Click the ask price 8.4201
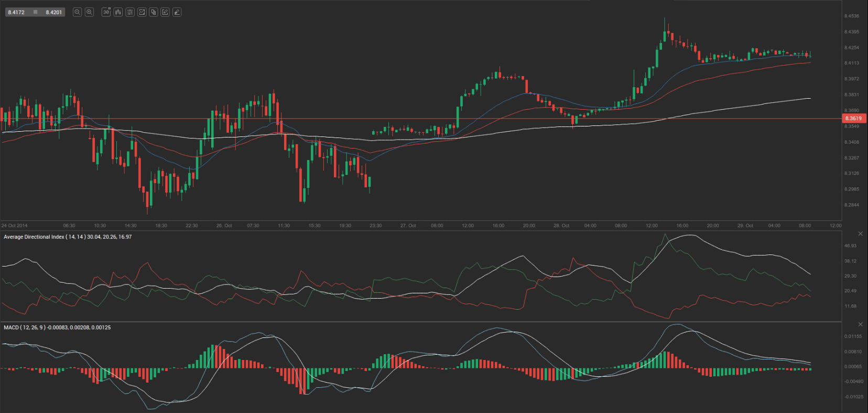This screenshot has width=868, height=413. tap(53, 12)
